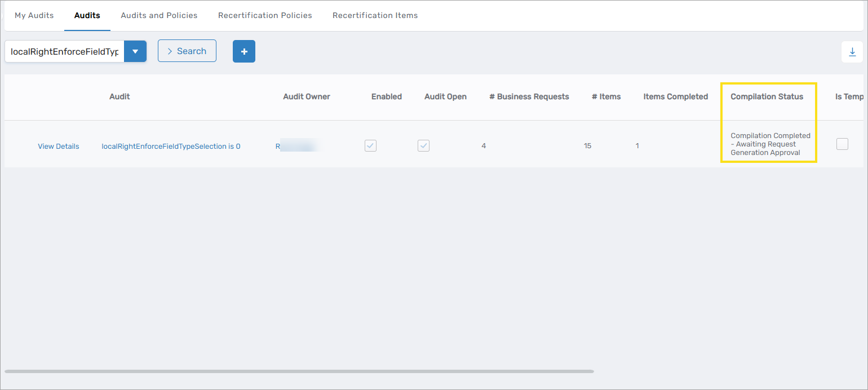Screen dimensions: 868x390
Task: Toggle the Enabled checkbox in audit row
Action: point(370,146)
